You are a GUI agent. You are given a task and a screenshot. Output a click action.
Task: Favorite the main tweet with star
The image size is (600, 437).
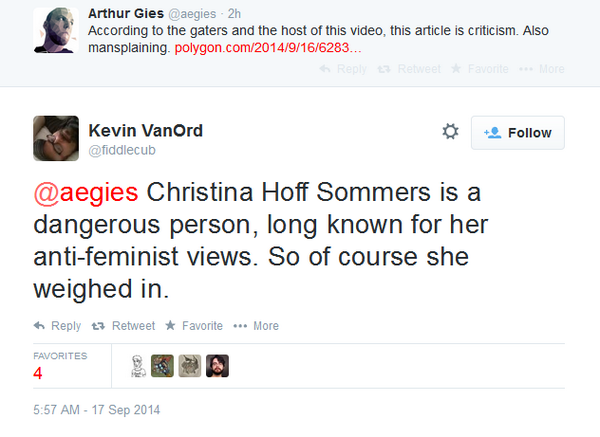[x=194, y=326]
